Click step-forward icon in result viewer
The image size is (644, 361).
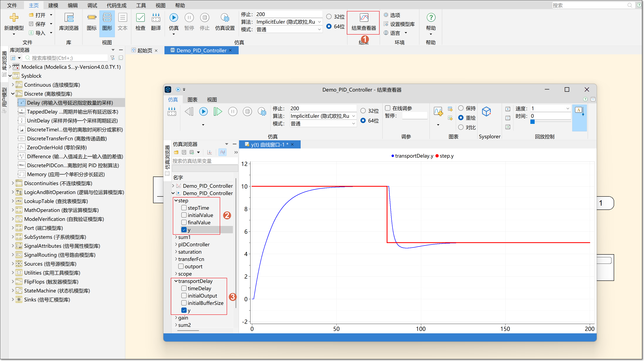pyautogui.click(x=218, y=112)
